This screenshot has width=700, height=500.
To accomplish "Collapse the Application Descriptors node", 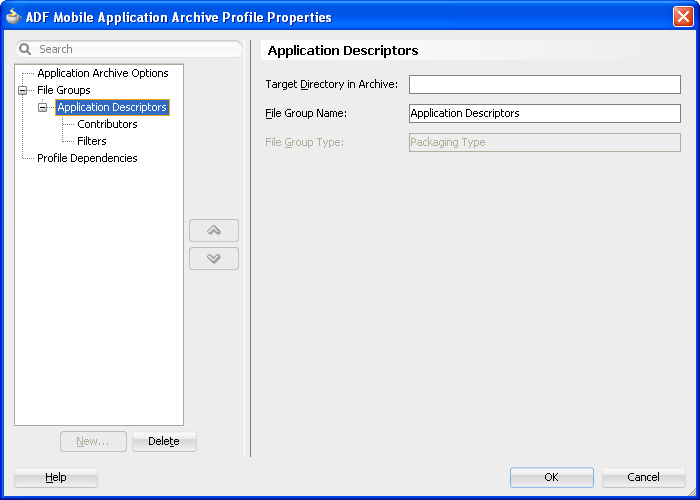I will point(42,108).
